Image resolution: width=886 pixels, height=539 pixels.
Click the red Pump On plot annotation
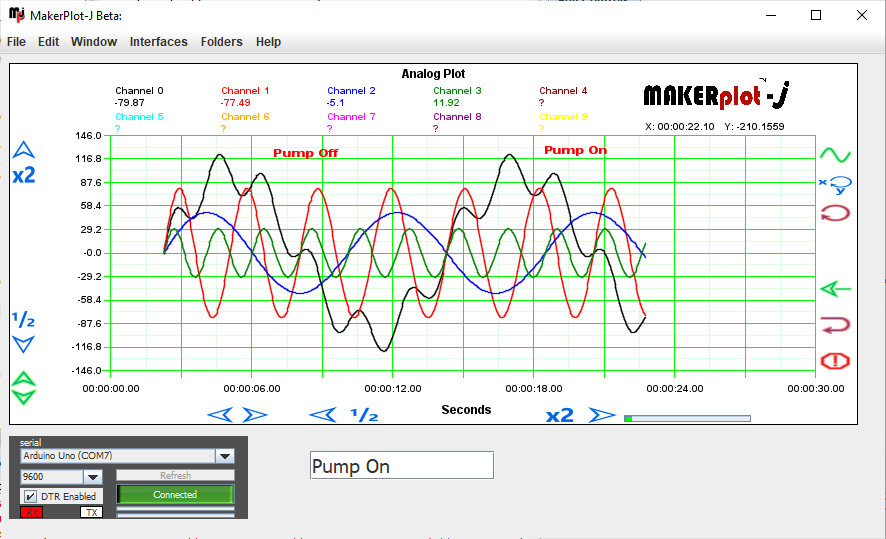(575, 150)
